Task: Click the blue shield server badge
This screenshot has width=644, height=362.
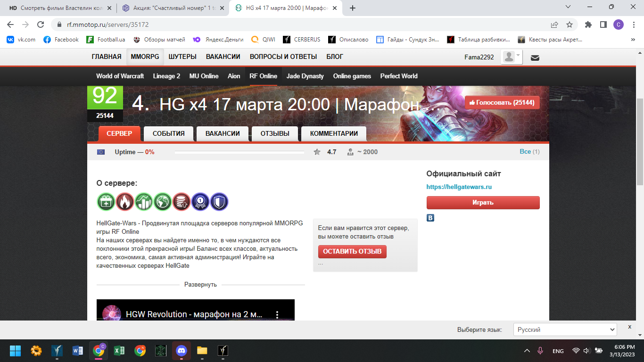Action: click(x=219, y=202)
